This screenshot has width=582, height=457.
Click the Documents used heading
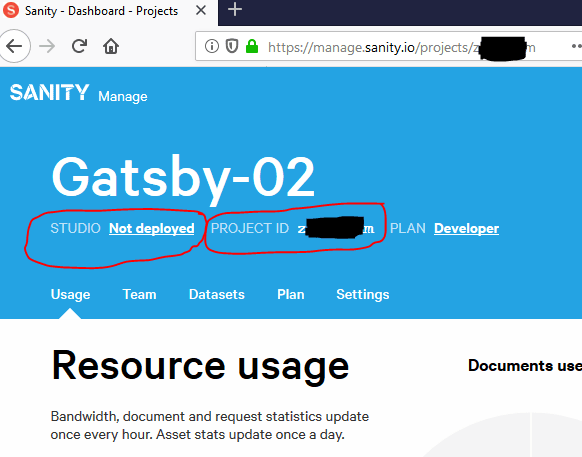pos(525,366)
